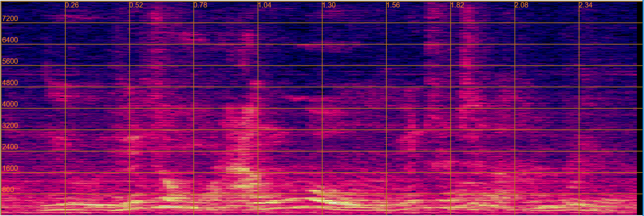Viewport: 644px width, 216px height.
Task: Click the 0.26 time axis label
Action: [72, 5]
